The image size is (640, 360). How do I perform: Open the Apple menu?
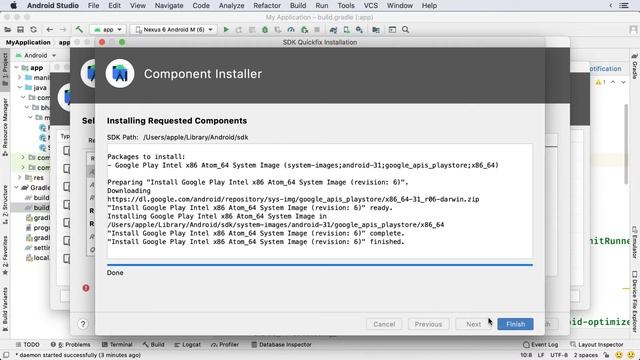tap(13, 6)
